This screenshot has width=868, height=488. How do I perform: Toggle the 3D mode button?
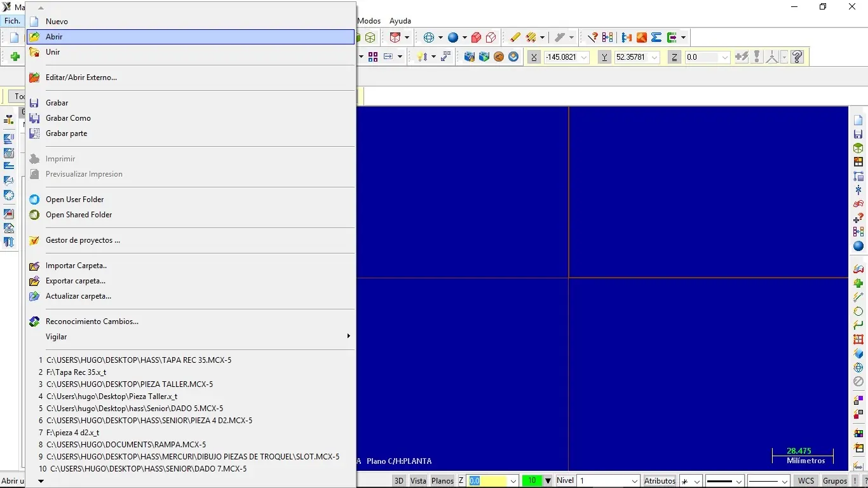pyautogui.click(x=399, y=481)
